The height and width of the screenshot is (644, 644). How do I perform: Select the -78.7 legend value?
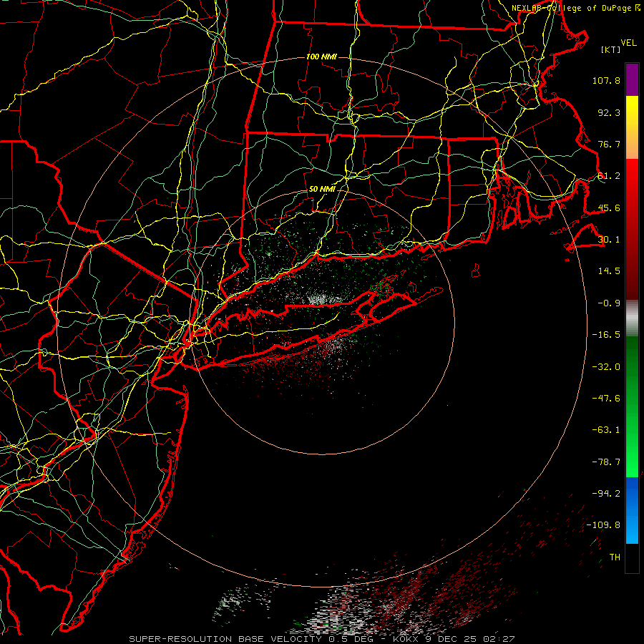pos(606,462)
